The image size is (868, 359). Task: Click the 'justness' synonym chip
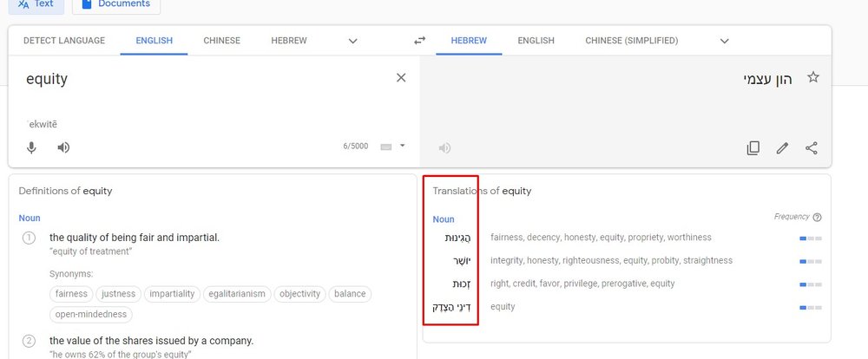point(118,294)
